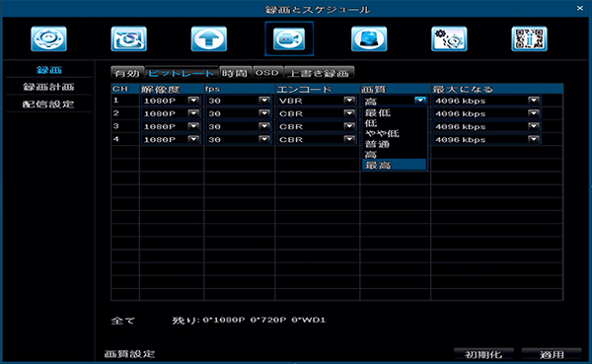
Task: Open the backup upload arrow icon
Action: 209,38
